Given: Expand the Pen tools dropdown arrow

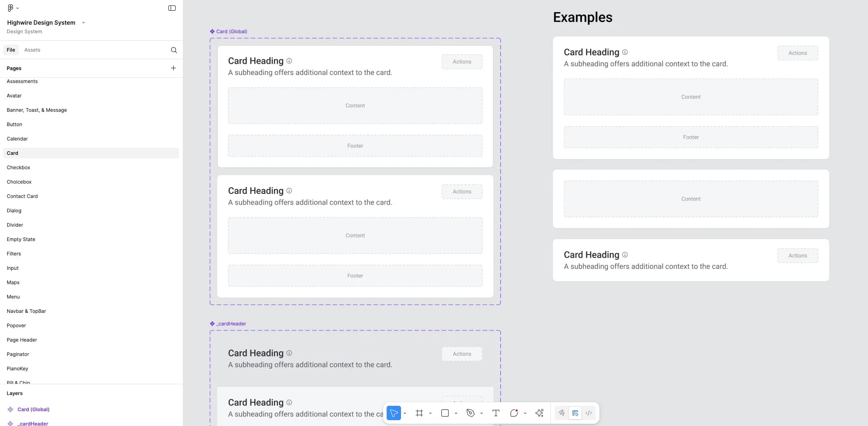Looking at the screenshot, I should [481, 413].
